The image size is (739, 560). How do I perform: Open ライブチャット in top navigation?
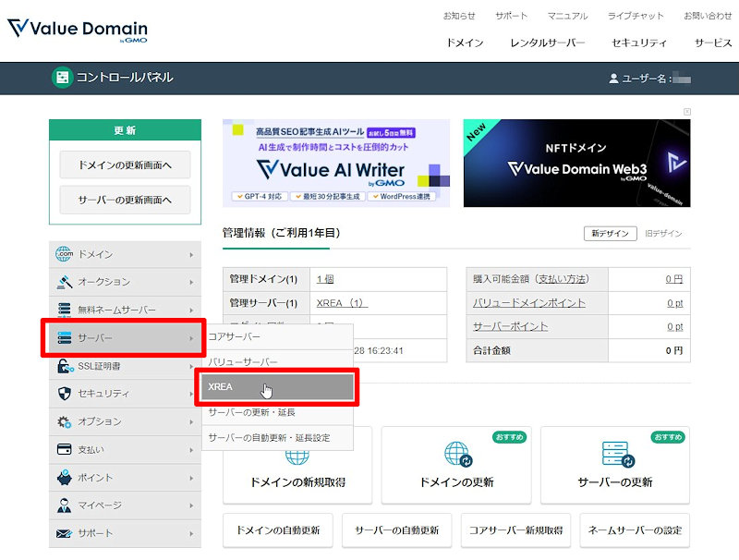point(636,16)
